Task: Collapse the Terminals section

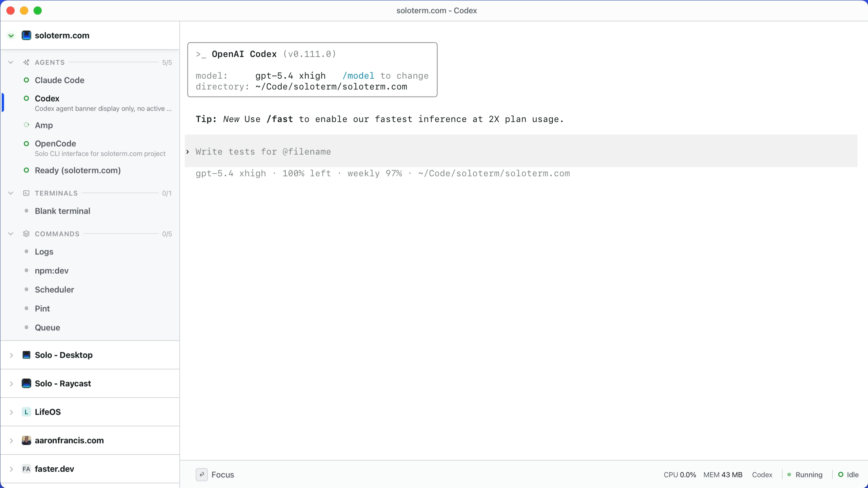Action: pyautogui.click(x=11, y=193)
